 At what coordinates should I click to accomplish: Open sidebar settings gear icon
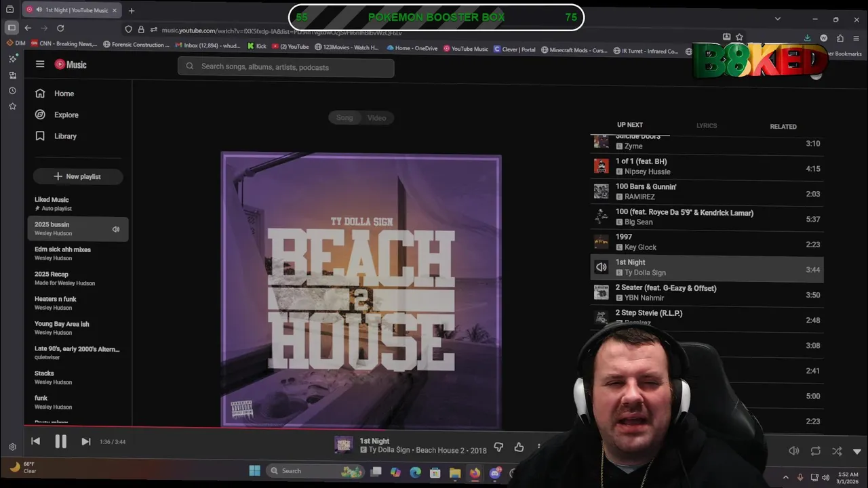pyautogui.click(x=12, y=447)
